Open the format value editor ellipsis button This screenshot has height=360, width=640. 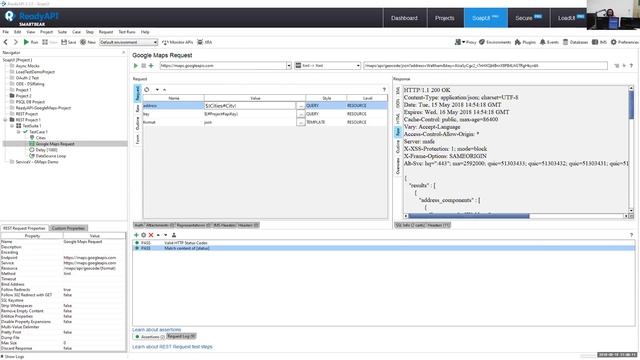pos(301,122)
